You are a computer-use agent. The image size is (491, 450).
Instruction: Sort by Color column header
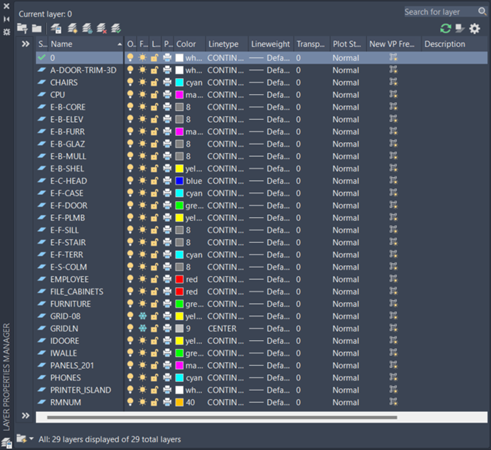189,44
